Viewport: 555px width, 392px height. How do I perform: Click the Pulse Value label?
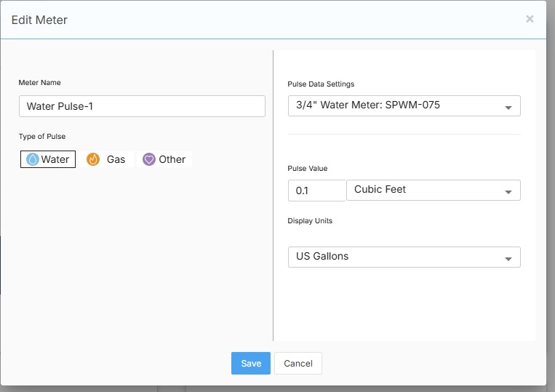[x=307, y=169]
